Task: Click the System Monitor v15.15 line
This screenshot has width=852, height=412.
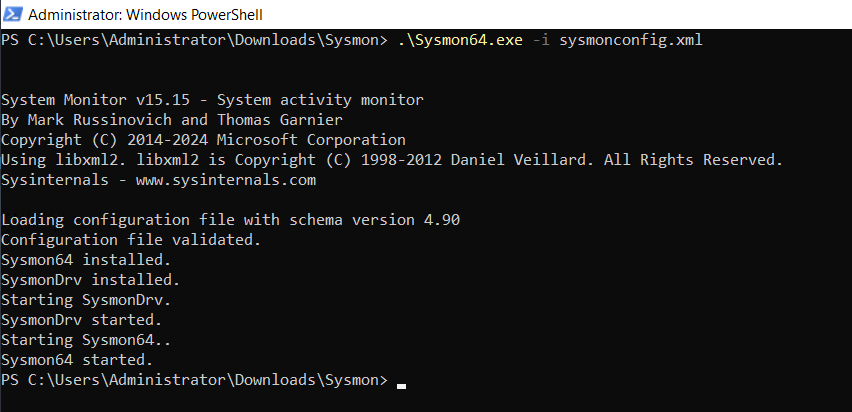Action: point(212,101)
